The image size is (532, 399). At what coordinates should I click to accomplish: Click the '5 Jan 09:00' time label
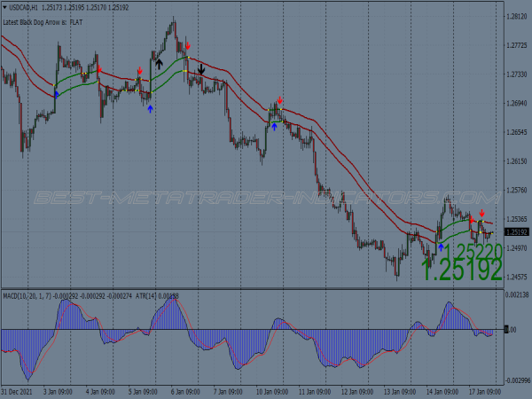143,392
